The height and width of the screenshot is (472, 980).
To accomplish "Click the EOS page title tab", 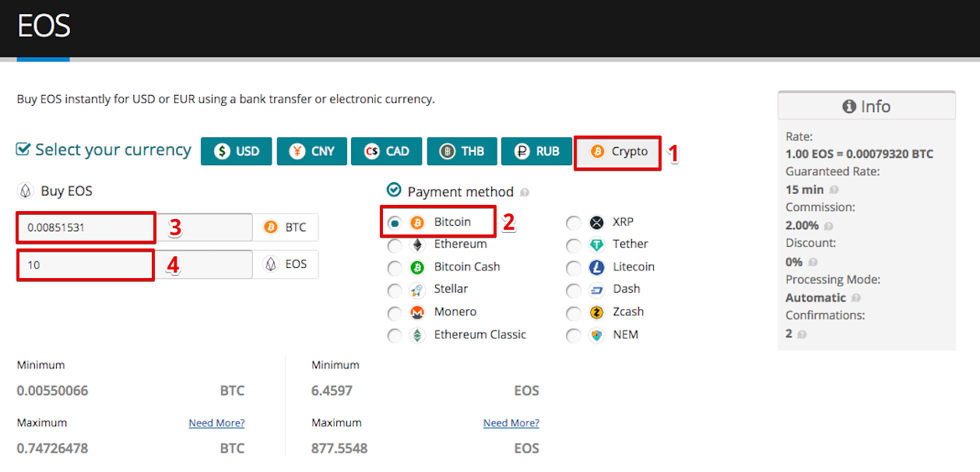I will (x=44, y=26).
